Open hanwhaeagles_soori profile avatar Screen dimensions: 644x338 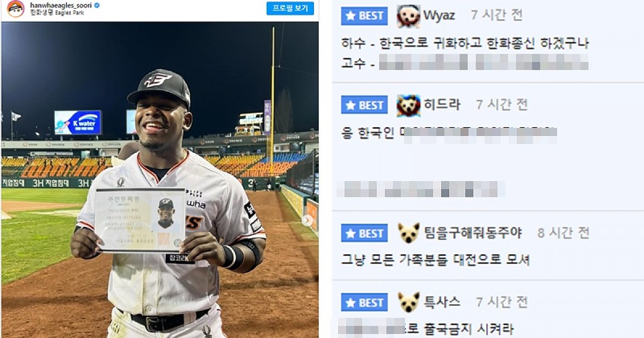pyautogui.click(x=16, y=8)
